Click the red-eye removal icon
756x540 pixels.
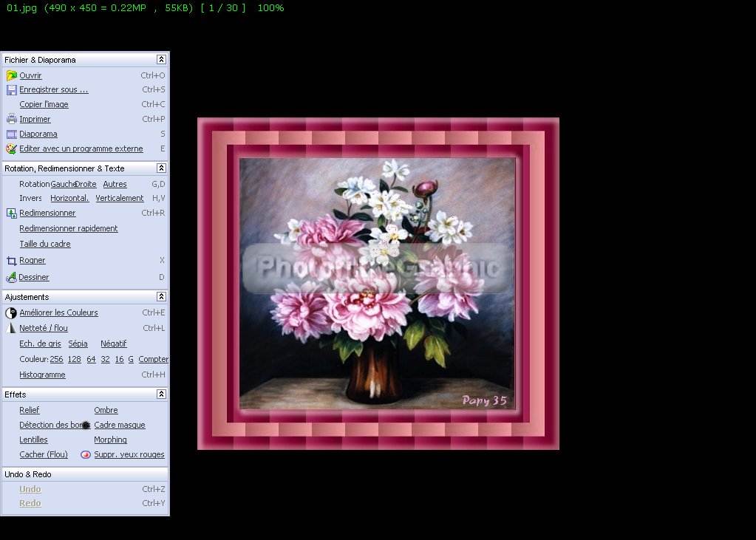pos(86,455)
